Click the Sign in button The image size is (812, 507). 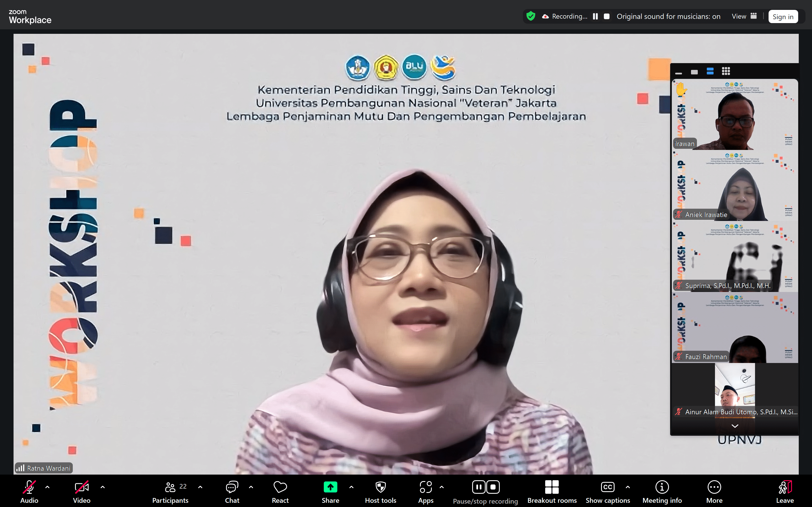(x=783, y=16)
